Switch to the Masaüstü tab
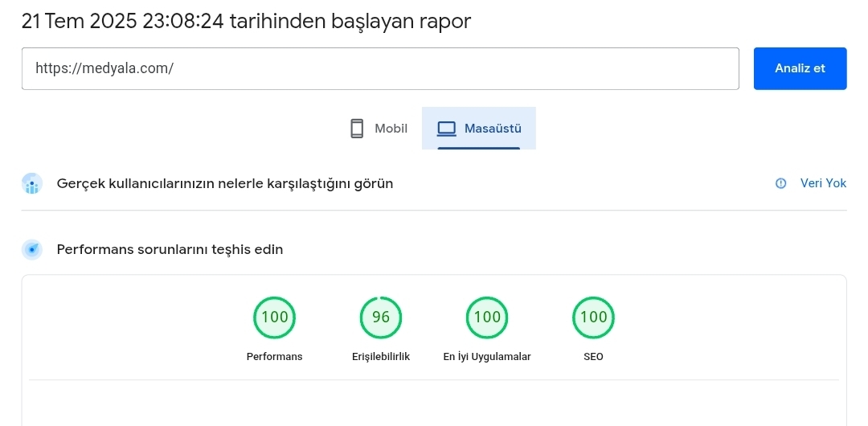The width and height of the screenshot is (868, 426). tap(479, 129)
